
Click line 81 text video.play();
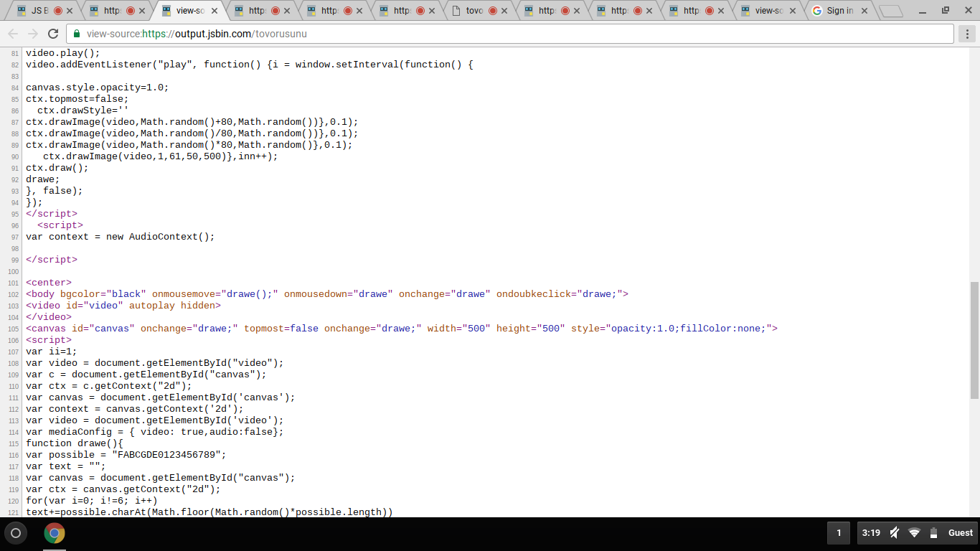63,53
